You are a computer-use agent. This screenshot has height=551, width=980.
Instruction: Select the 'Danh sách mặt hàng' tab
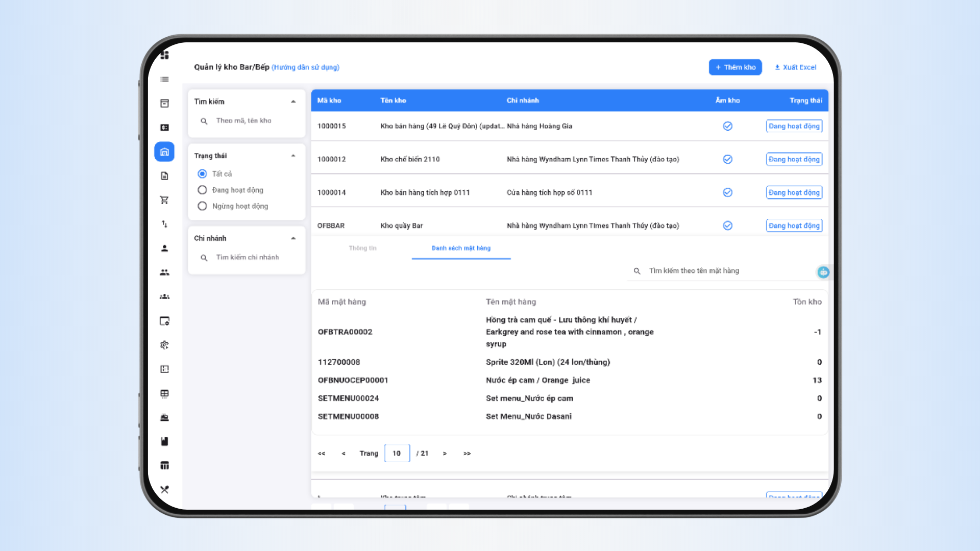pos(461,248)
